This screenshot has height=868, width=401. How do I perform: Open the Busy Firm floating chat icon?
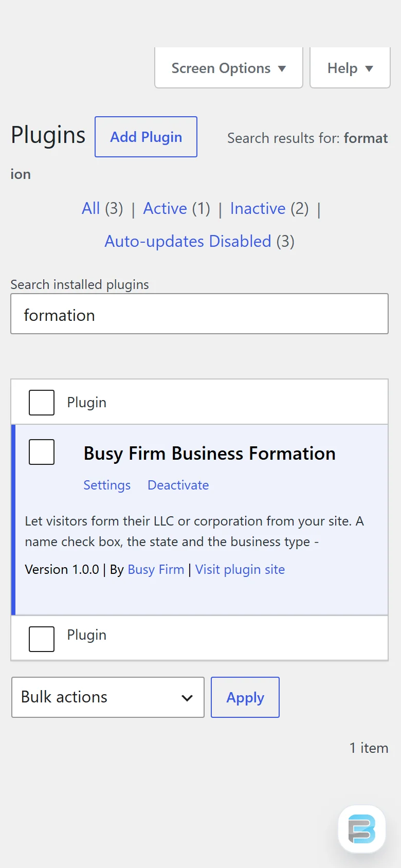[361, 829]
